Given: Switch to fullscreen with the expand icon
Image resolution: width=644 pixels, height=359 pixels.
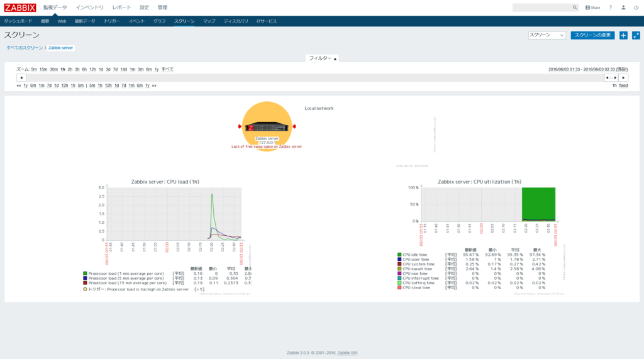Looking at the screenshot, I should (x=636, y=35).
